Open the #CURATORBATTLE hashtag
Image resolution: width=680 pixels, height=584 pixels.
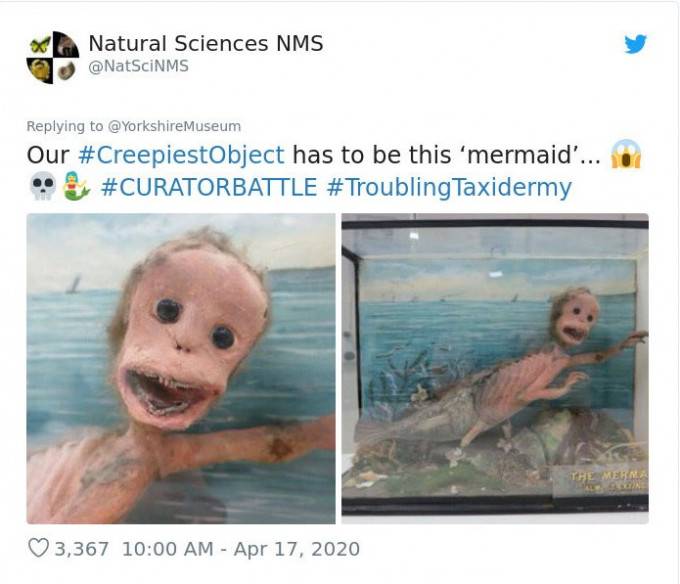click(209, 187)
